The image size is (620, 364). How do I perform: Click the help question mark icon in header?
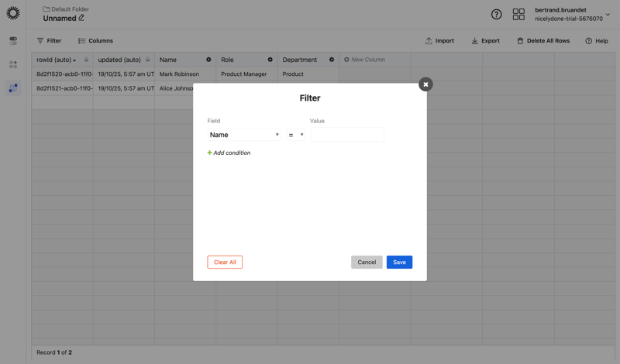point(496,15)
